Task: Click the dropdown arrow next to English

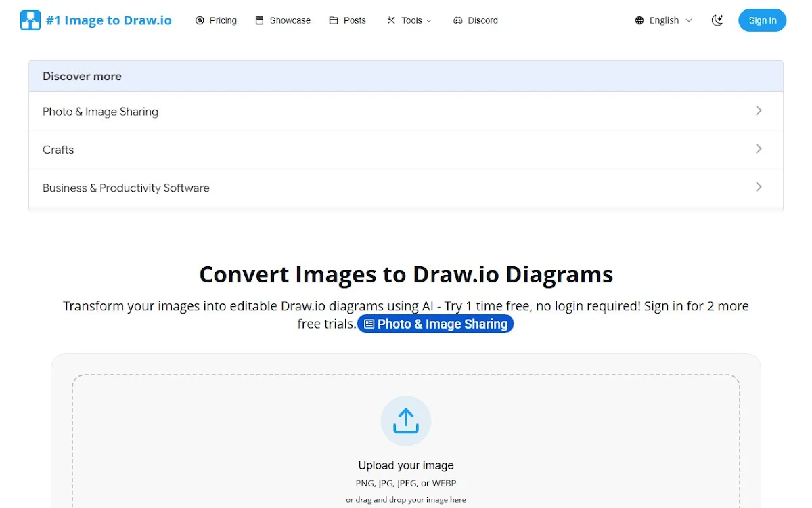Action: 689,20
